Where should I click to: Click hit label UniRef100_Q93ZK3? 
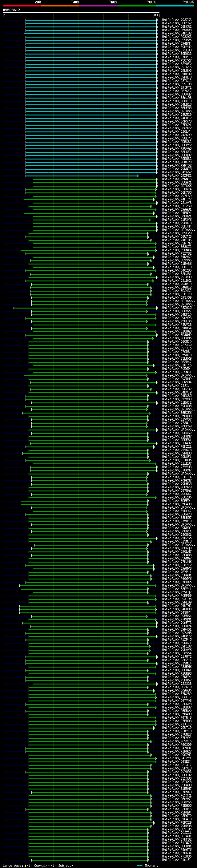[x=177, y=20]
